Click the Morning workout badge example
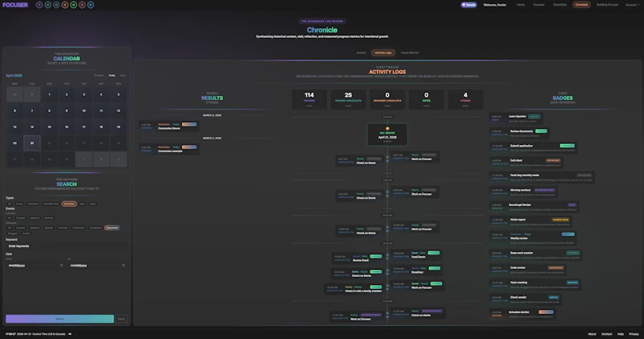Screen dimensions: 644x339 [524, 192]
